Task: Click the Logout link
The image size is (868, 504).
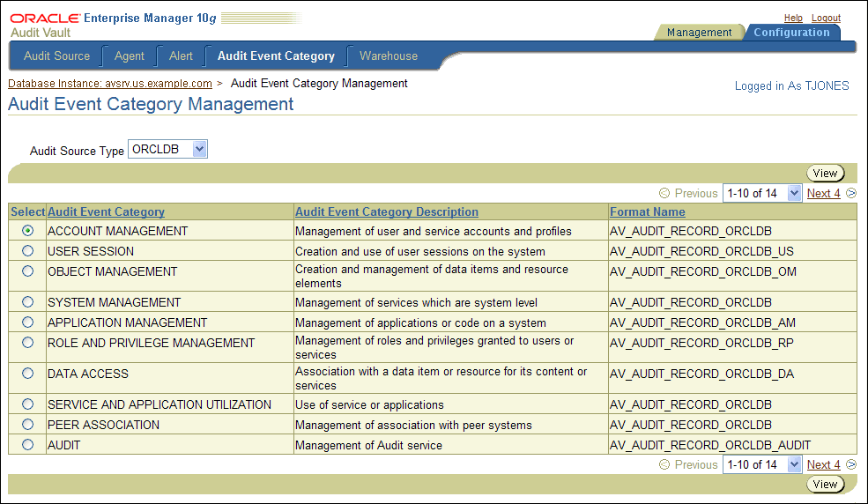Action: point(826,18)
